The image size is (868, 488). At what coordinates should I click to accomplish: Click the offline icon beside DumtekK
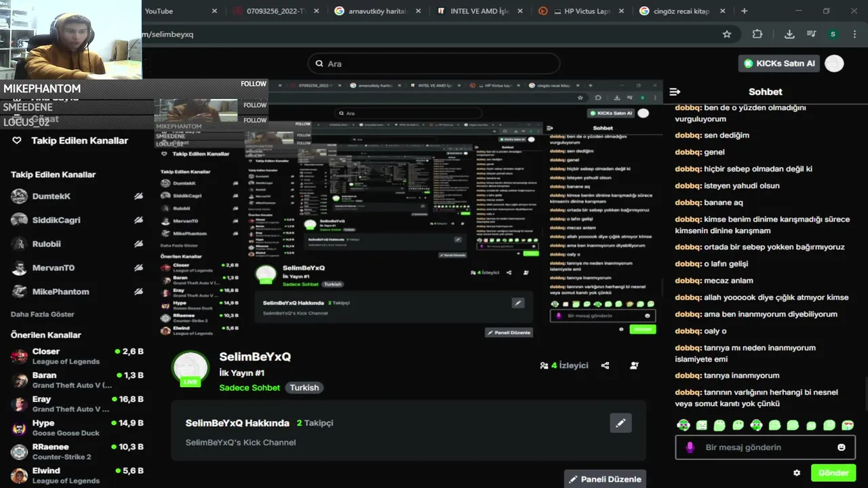138,197
